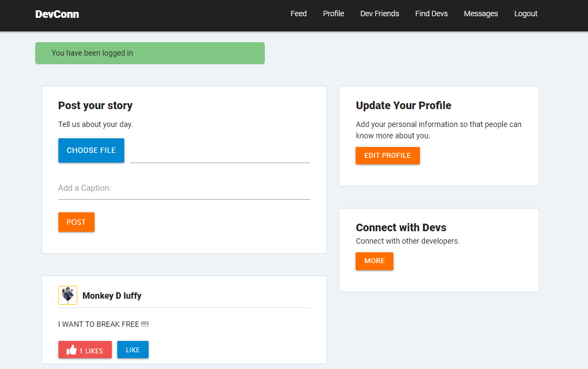Open the Messages page
588x369 pixels.
click(x=481, y=14)
